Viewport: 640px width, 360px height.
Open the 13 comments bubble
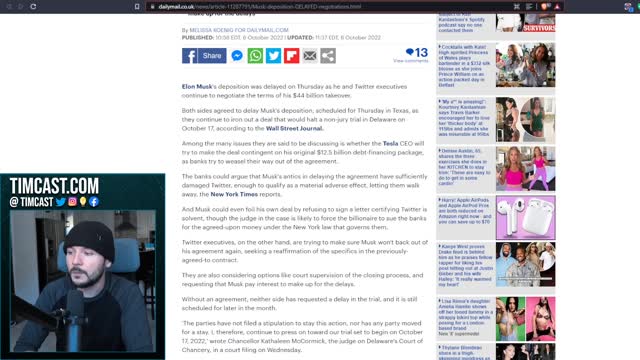tap(417, 52)
